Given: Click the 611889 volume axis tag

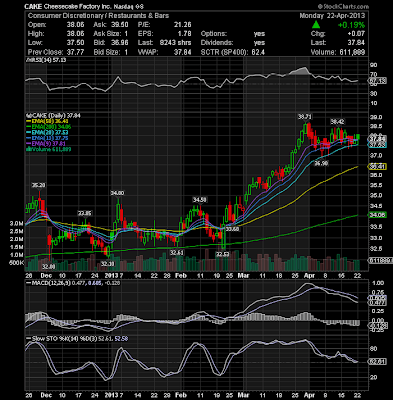Looking at the screenshot, I should [380, 261].
